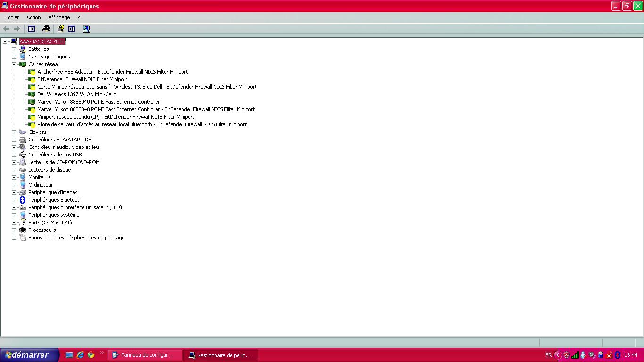Expand the Lecteurs de disque category

coord(14,170)
